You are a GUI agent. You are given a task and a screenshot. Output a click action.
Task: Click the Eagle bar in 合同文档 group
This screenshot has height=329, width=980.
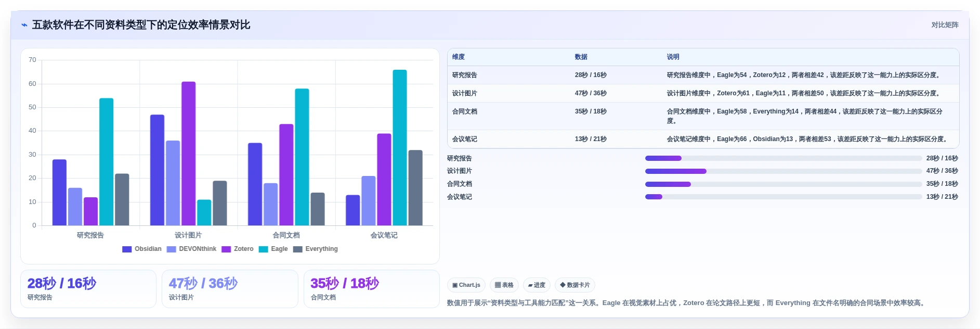click(302, 157)
